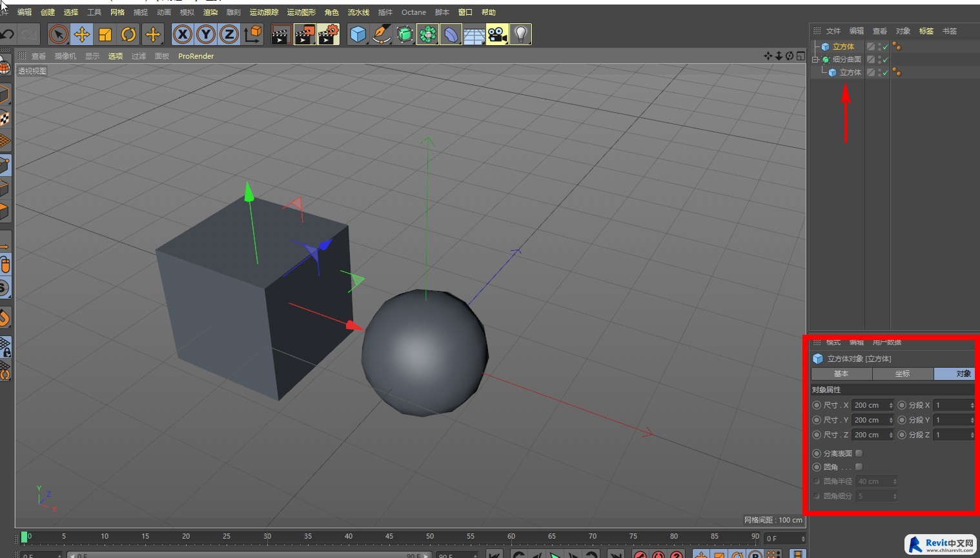
Task: Add subdivision surface generator icon
Action: pos(405,34)
